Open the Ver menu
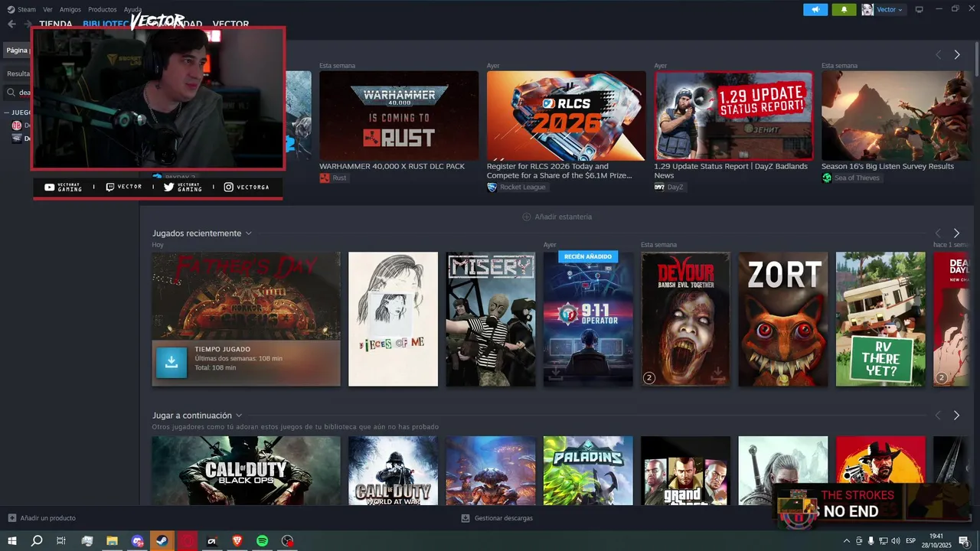The height and width of the screenshot is (551, 980). tap(48, 9)
